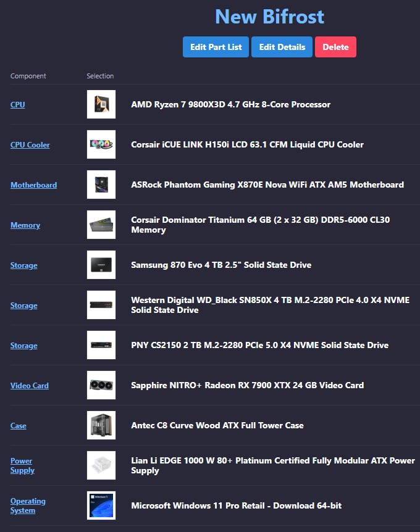Open the Windows 11 Pro product image
Image resolution: width=420 pixels, height=532 pixels.
tap(101, 506)
